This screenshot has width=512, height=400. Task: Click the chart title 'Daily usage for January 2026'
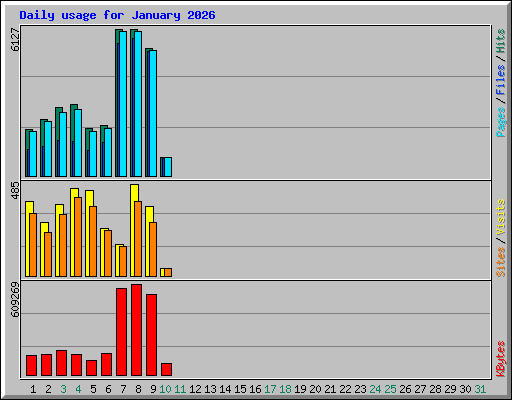117,15
